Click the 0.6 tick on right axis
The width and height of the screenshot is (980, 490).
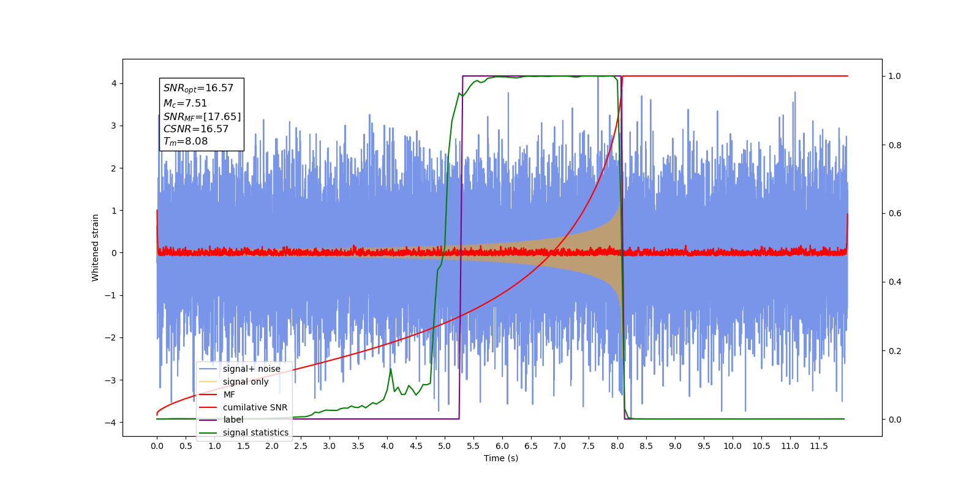point(895,213)
